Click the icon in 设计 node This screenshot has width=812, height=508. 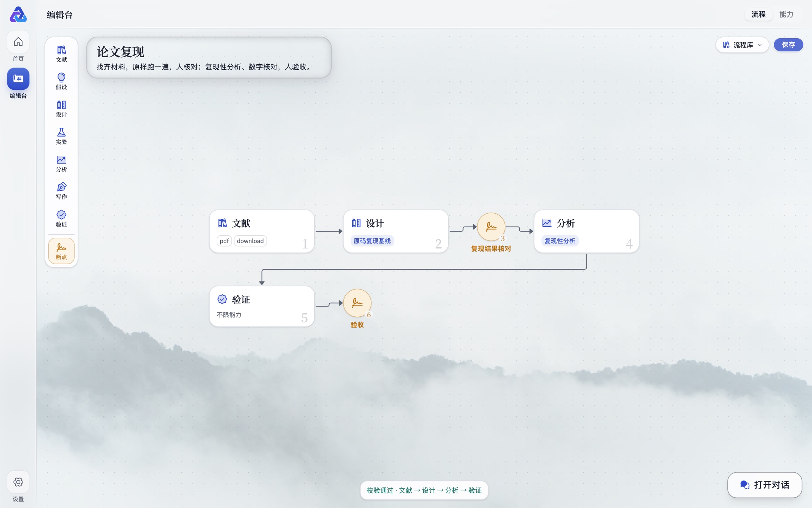[x=356, y=223]
